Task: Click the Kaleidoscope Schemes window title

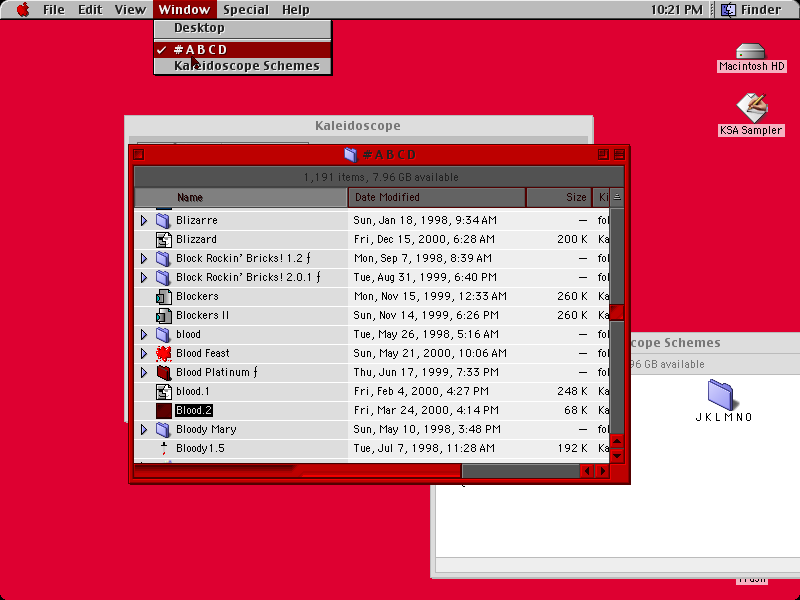Action: (x=676, y=343)
